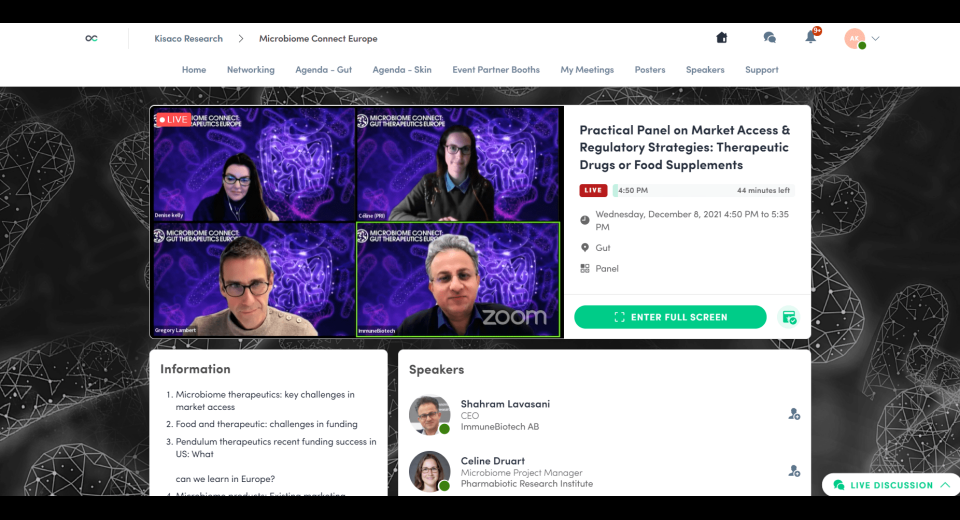Open the Kisaco Research breadcrumb
This screenshot has height=520, width=960.
[x=189, y=39]
